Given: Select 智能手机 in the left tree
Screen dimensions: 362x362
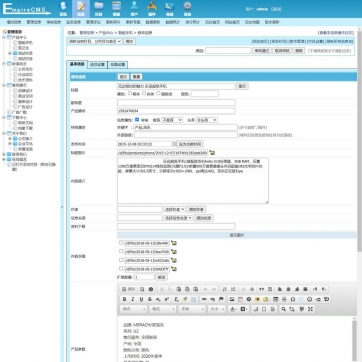Looking at the screenshot, I should (x=25, y=43).
